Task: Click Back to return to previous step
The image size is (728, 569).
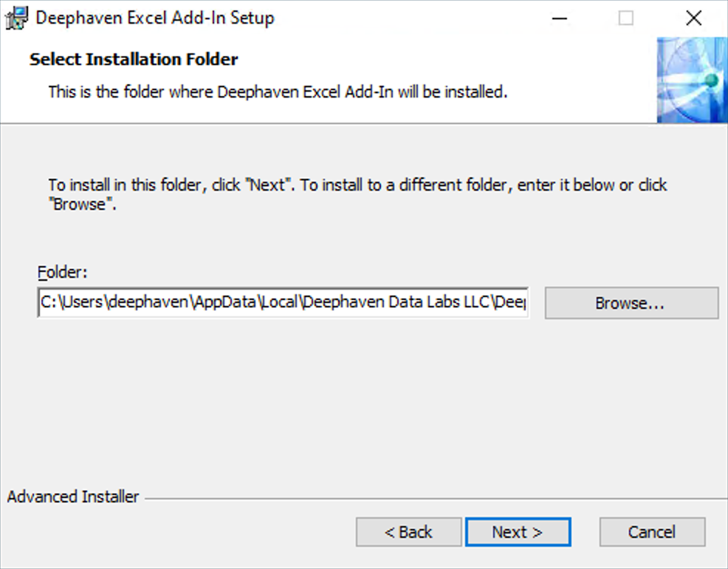Action: (408, 531)
